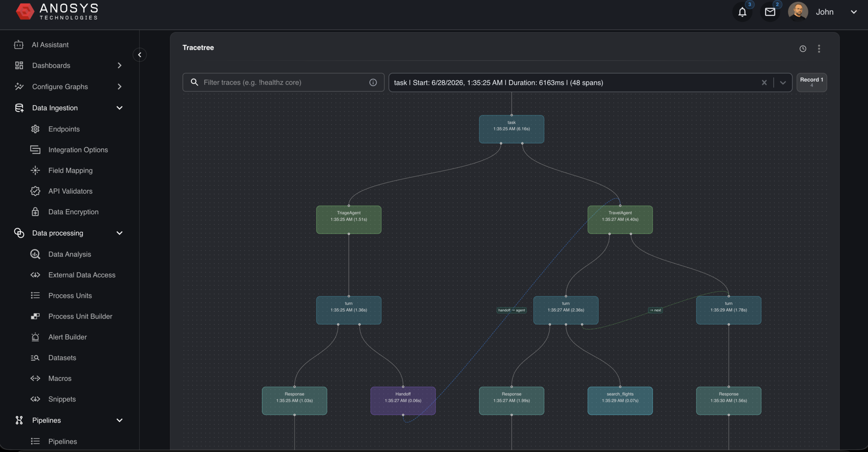
Task: Open External Data Access
Action: click(82, 275)
